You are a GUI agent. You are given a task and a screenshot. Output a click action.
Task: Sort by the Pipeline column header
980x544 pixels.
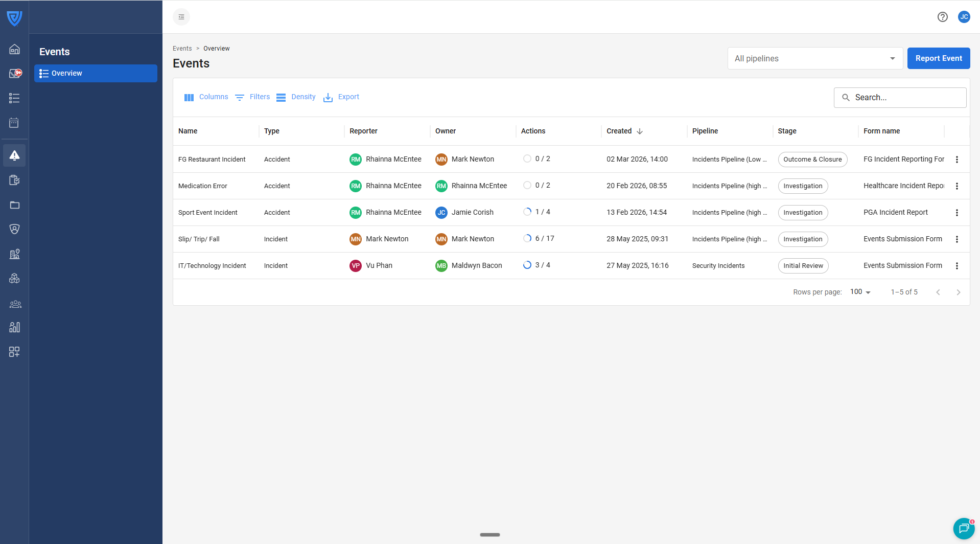click(705, 131)
